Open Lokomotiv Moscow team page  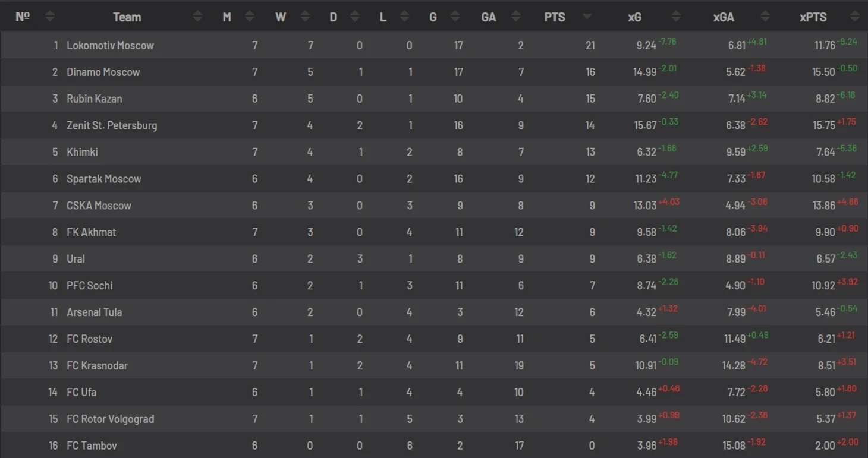(x=110, y=45)
